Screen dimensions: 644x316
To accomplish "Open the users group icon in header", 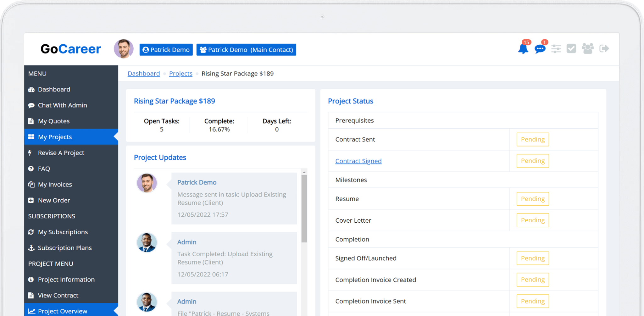I will (587, 48).
